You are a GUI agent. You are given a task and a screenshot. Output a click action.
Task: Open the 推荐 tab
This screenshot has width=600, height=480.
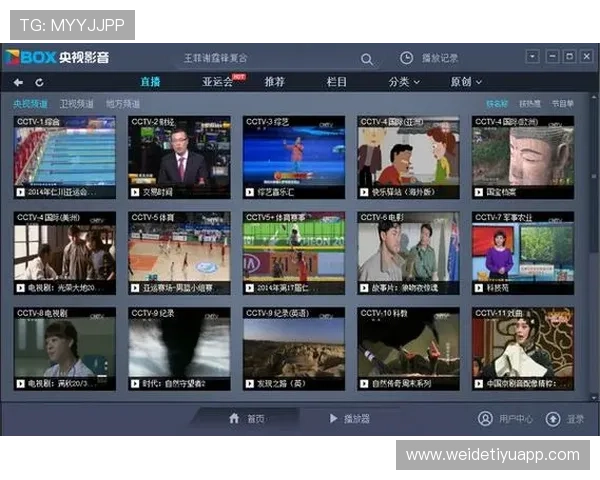pos(275,82)
